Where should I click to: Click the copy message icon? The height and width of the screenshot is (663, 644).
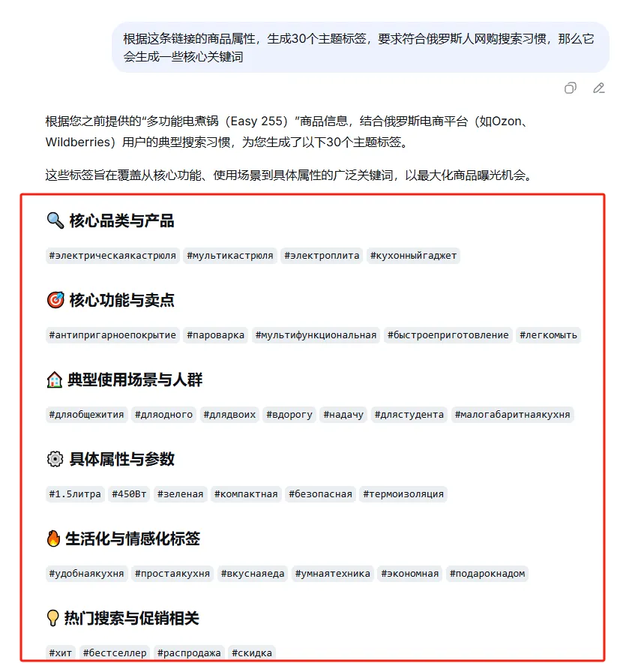[570, 88]
